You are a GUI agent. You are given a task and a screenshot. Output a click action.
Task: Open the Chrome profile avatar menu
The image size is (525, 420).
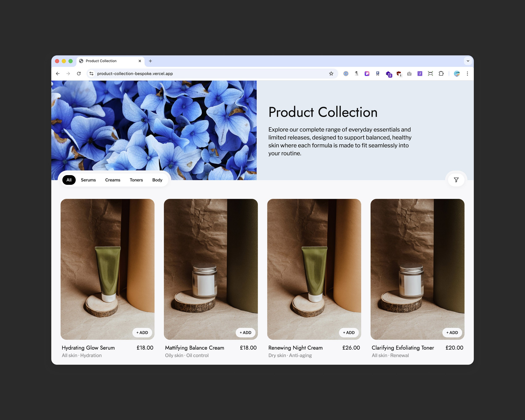(457, 73)
